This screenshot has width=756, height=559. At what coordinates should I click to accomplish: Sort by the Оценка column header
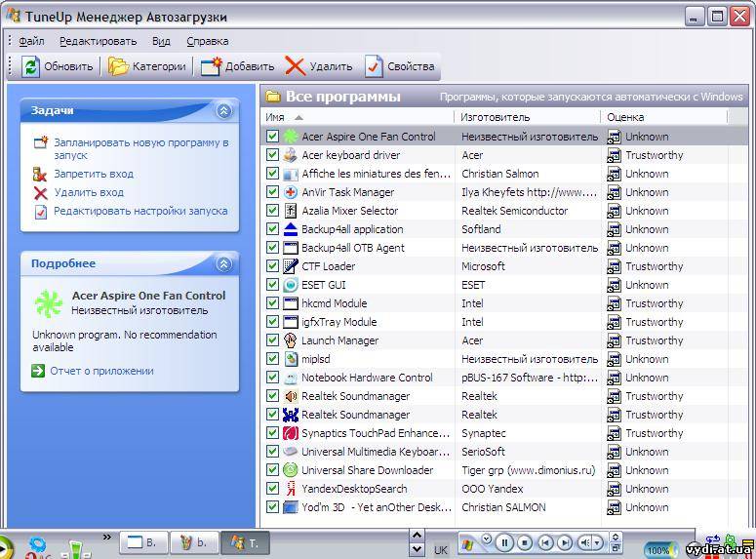[x=664, y=117]
